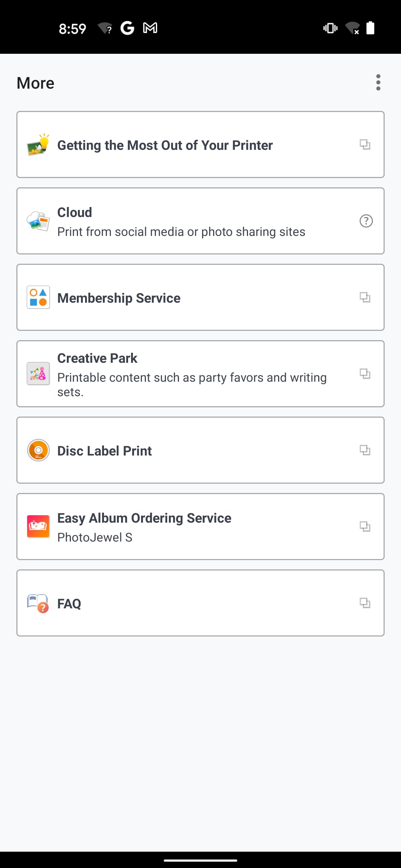Tap the Gmail notification icon in status bar
This screenshot has width=401, height=868.
(x=150, y=28)
